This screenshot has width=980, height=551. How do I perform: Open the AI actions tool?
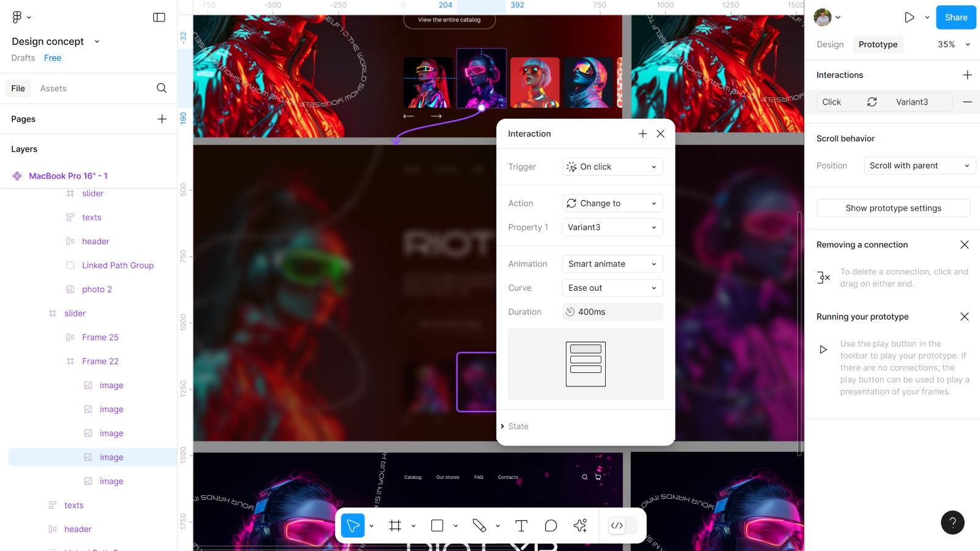[x=580, y=526]
